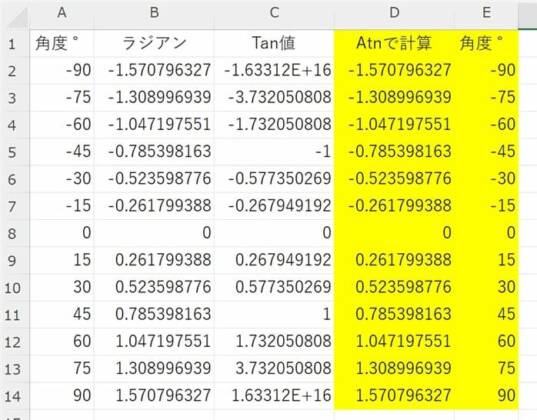Click cell C5 containing -1
Viewport: 537px width, 420px height.
click(274, 152)
